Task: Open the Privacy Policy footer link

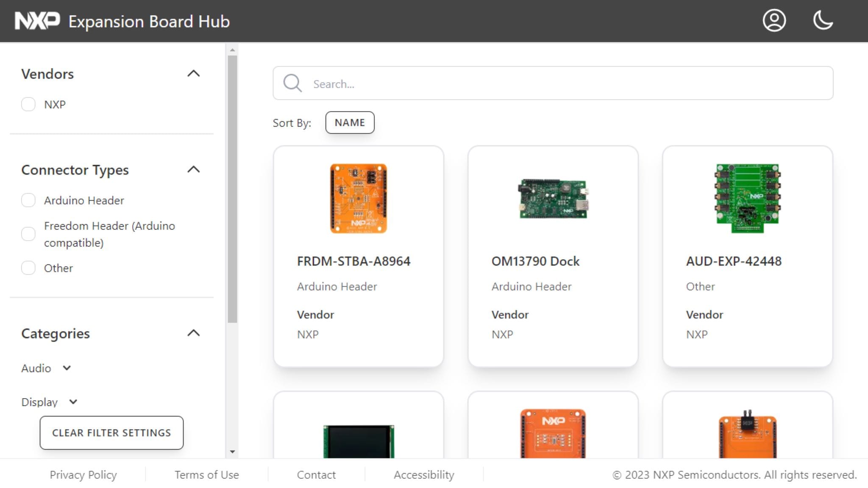Action: pyautogui.click(x=83, y=474)
